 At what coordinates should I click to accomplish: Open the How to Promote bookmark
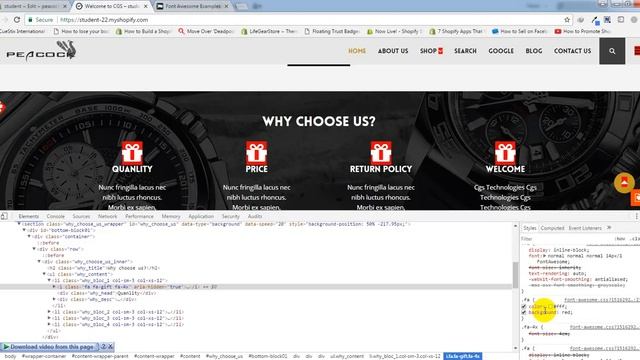click(x=583, y=31)
